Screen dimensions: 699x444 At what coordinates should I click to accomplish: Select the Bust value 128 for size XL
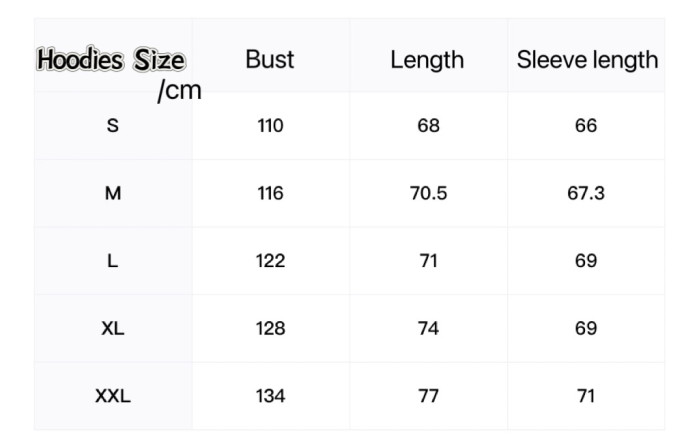pos(270,328)
